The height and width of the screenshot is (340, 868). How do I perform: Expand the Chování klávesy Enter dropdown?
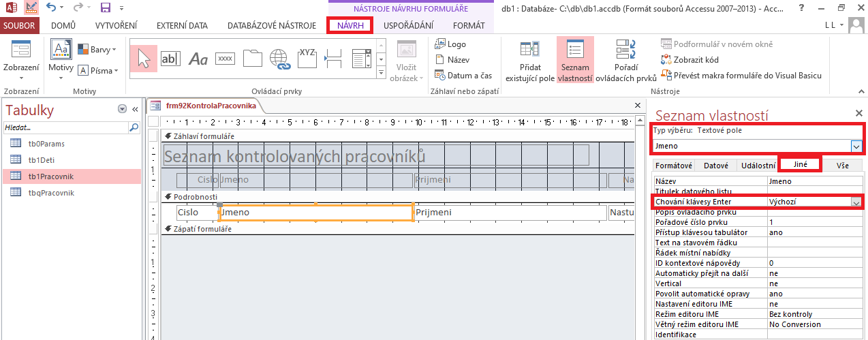click(x=856, y=202)
